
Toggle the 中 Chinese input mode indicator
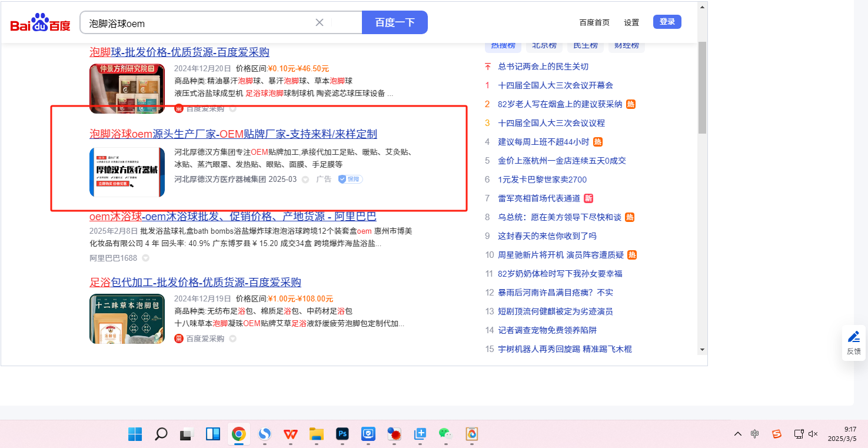[755, 434]
